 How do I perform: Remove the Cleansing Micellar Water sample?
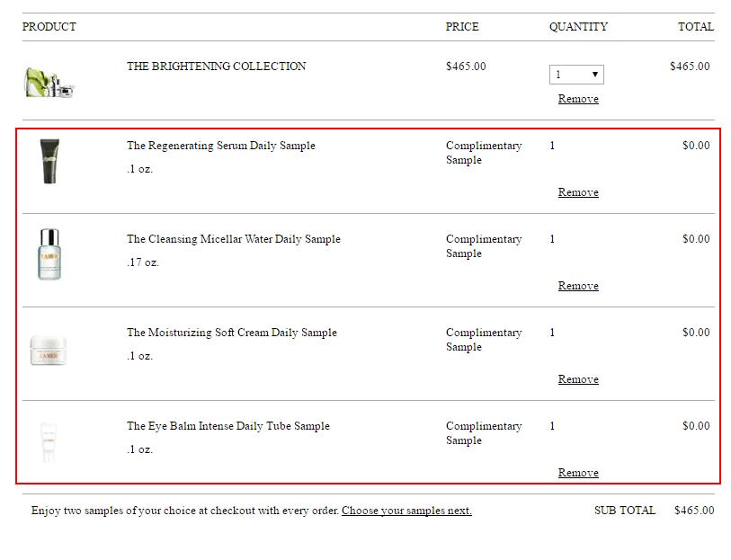(578, 286)
